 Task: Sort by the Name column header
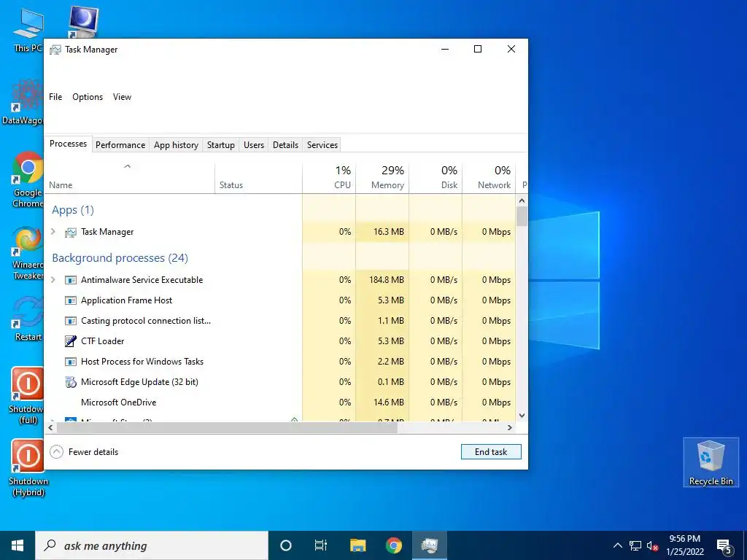click(129, 179)
